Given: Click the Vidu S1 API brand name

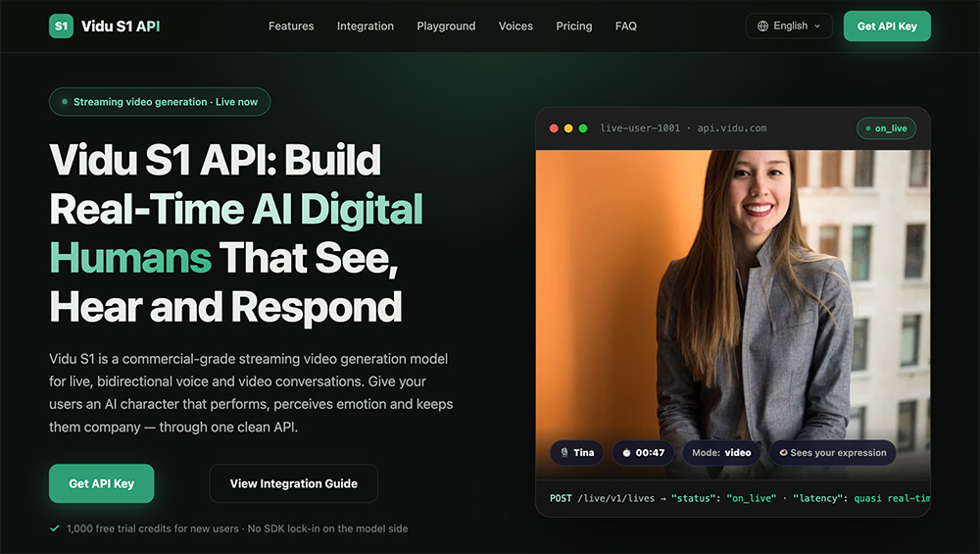Looking at the screenshot, I should tap(121, 26).
